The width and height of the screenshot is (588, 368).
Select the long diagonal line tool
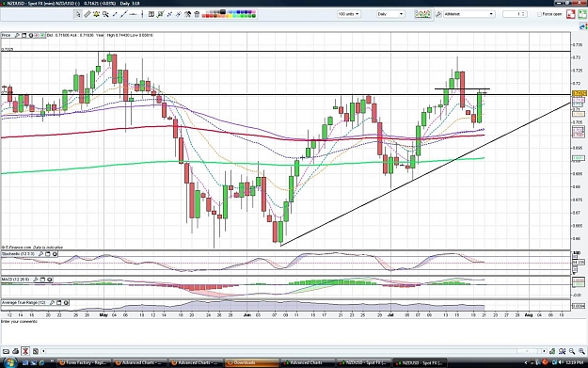click(124, 14)
